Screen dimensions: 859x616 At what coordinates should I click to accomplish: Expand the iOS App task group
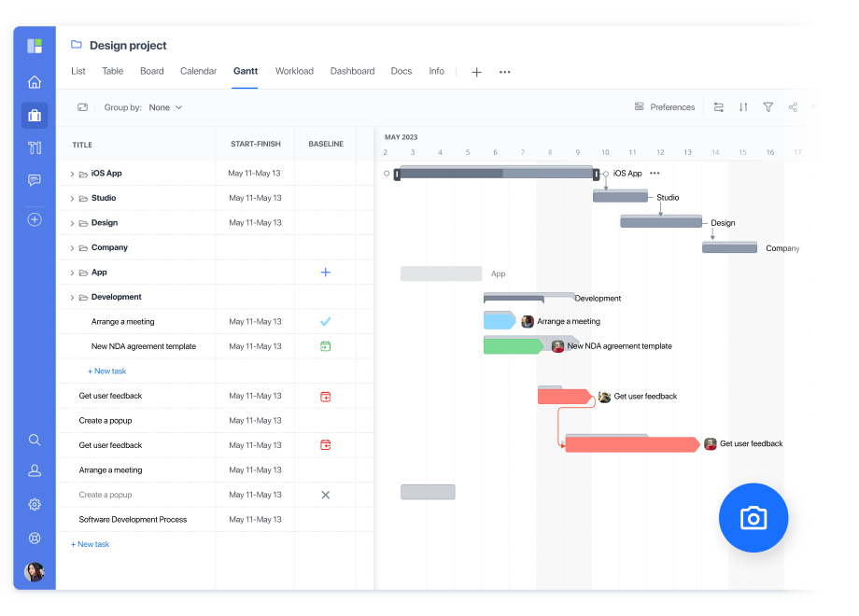tap(71, 173)
